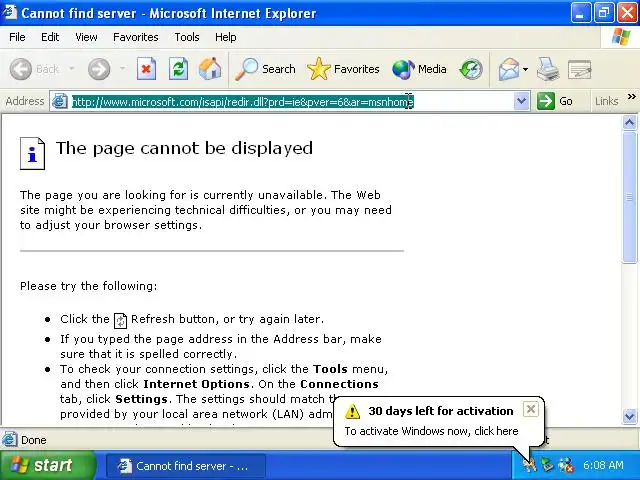640x480 pixels.
Task: Click the vertical scrollbar thumb
Action: coord(629,197)
